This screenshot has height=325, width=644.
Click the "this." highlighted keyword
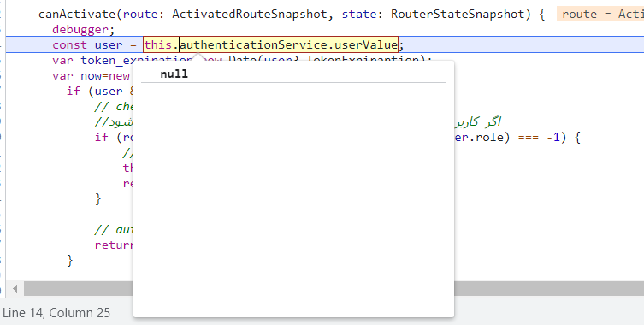pyautogui.click(x=161, y=44)
